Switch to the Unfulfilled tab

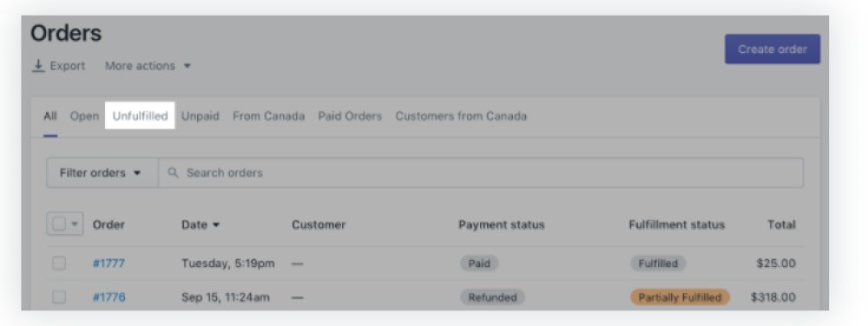pos(140,116)
